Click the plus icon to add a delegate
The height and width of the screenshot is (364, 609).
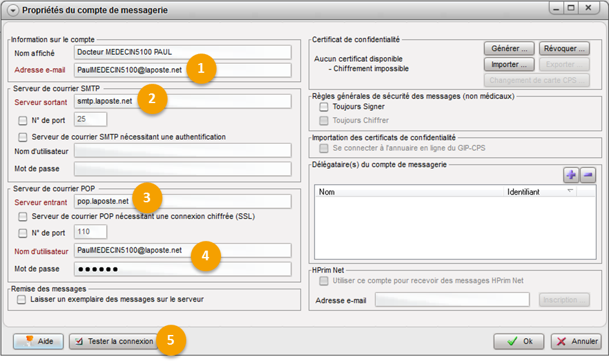coord(571,175)
